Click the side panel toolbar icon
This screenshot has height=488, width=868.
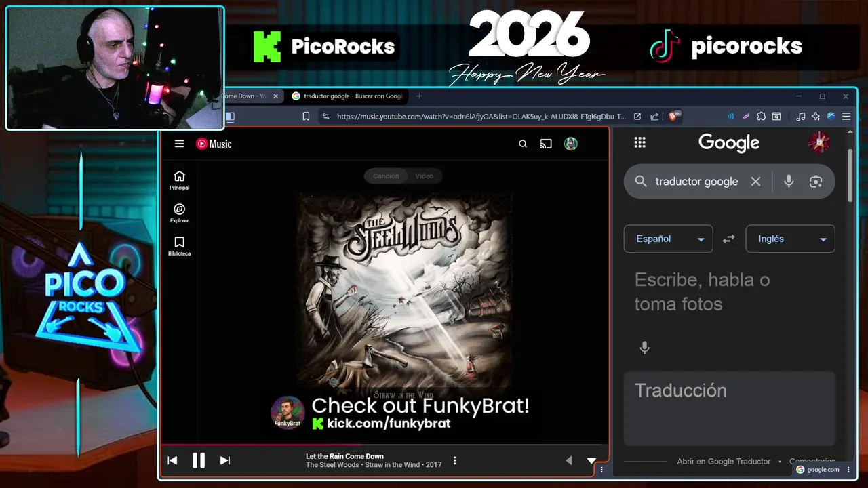click(776, 117)
